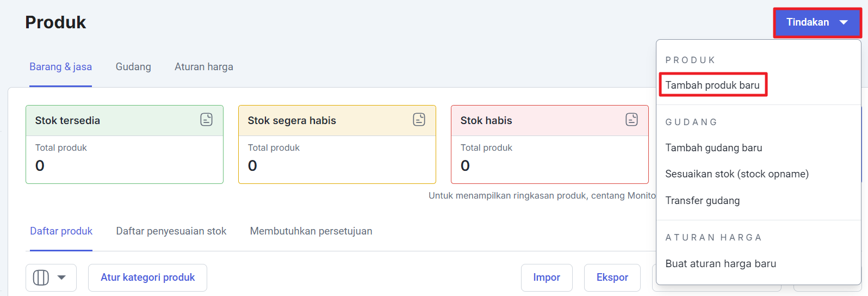Select Tambah produk baru from menu

[x=712, y=85]
